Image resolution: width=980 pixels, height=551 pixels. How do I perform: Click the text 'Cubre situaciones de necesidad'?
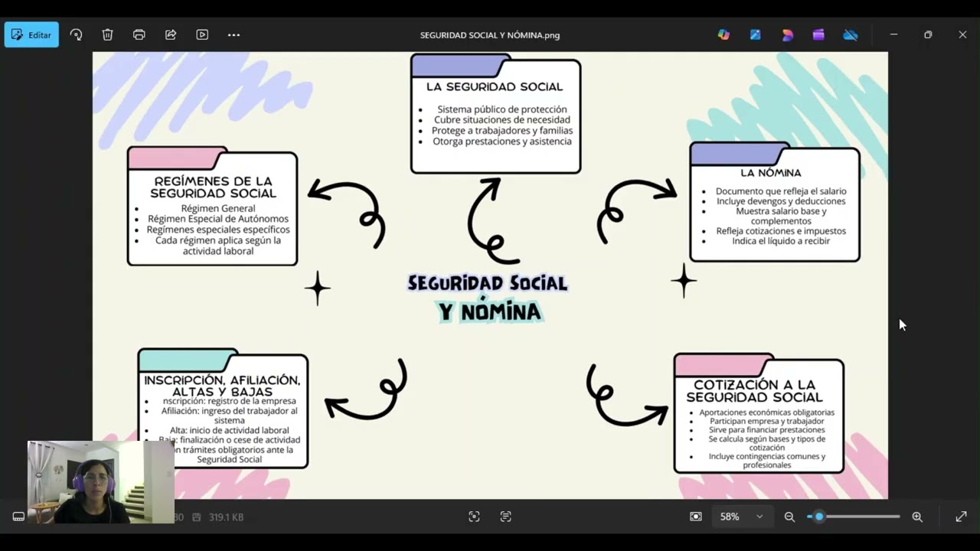click(502, 120)
